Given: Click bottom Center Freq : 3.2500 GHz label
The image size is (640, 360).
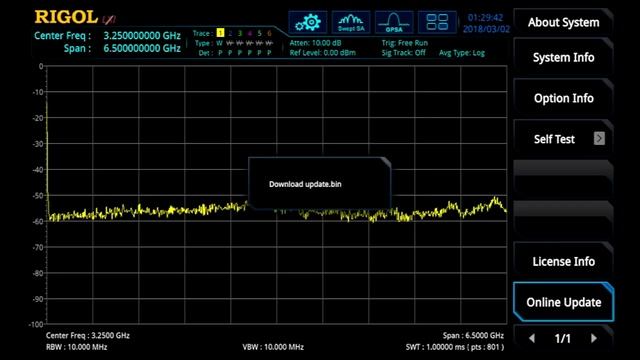Looking at the screenshot, I should (x=88, y=336).
